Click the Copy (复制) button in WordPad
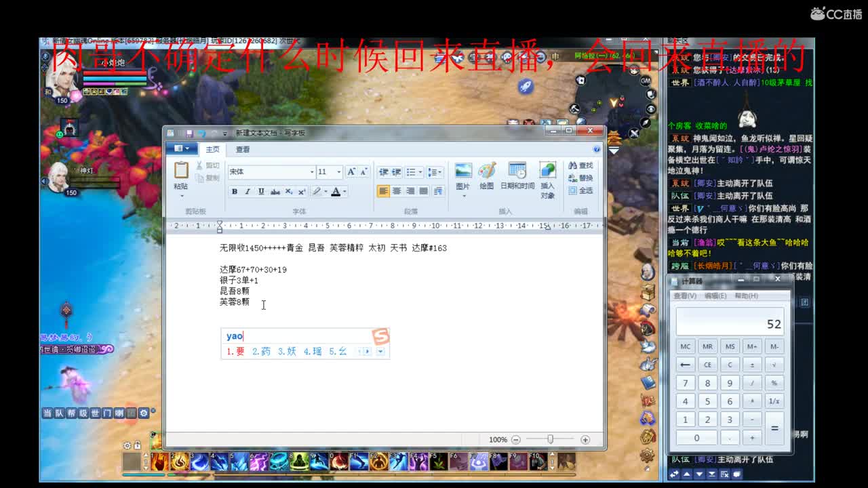This screenshot has height=488, width=868. (x=208, y=178)
